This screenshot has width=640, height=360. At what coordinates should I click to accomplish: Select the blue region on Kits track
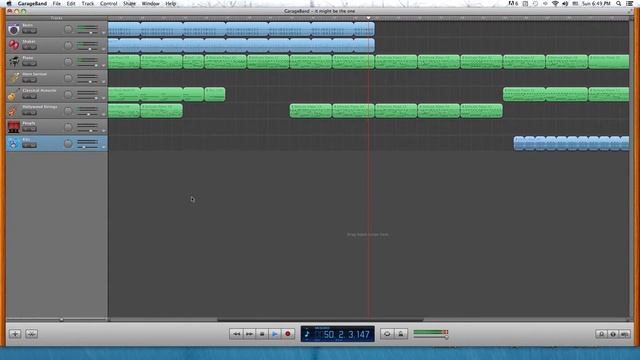pos(571,143)
